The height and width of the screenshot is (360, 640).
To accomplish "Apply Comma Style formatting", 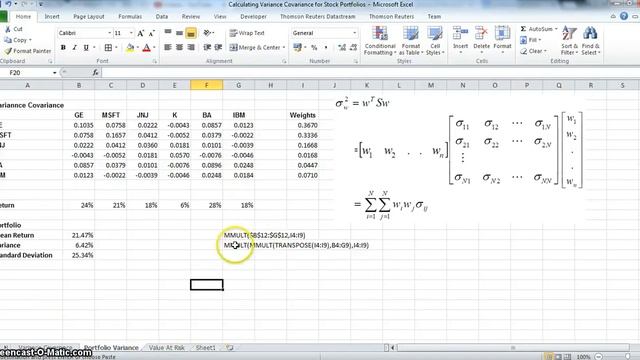I will point(326,48).
